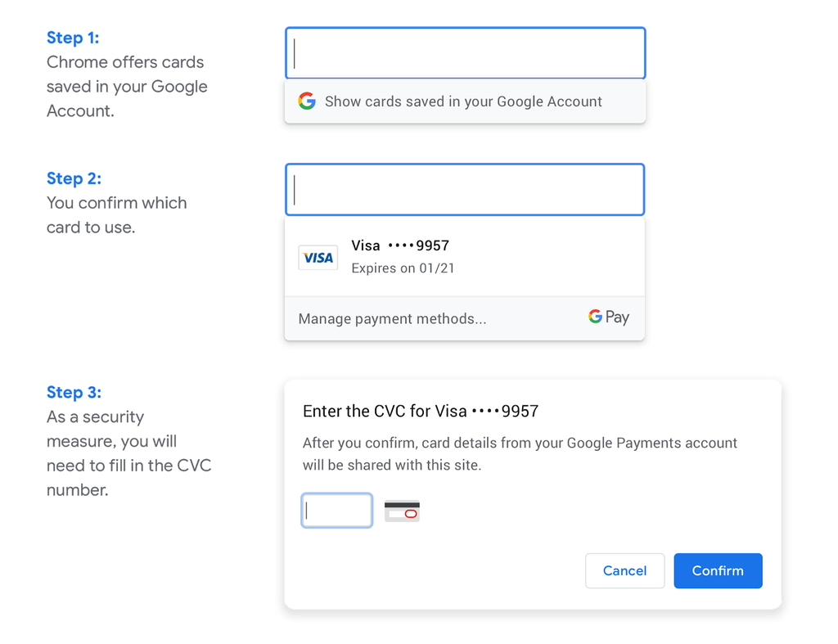The height and width of the screenshot is (644, 838).
Task: Click the colorful Google icon in Step 1
Action: click(307, 101)
